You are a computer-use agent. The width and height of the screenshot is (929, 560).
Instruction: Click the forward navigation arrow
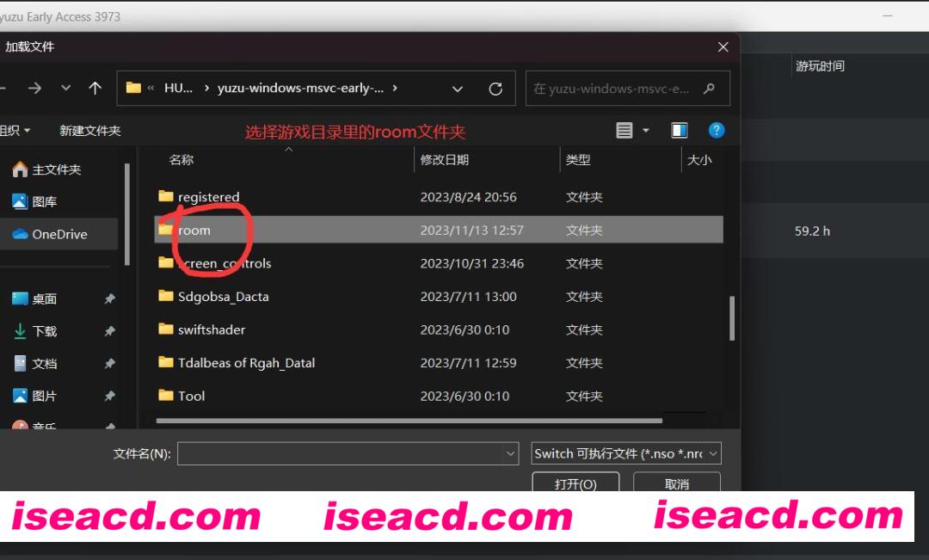(x=34, y=89)
